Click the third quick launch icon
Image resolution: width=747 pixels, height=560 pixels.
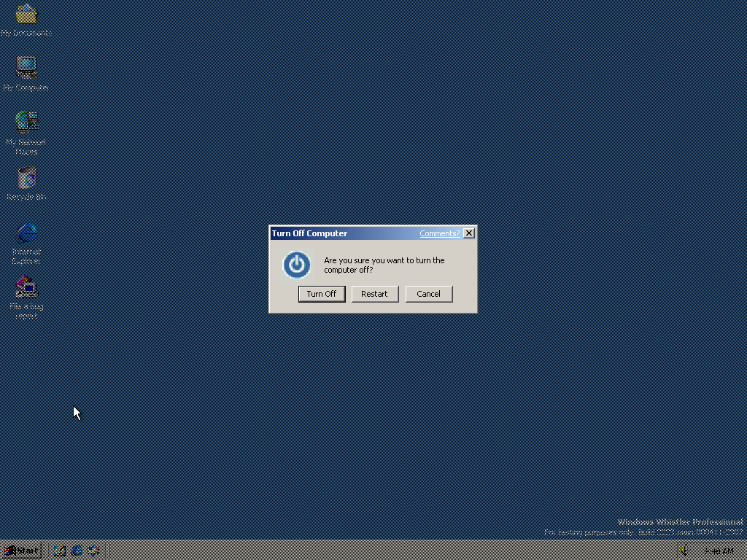tap(93, 551)
